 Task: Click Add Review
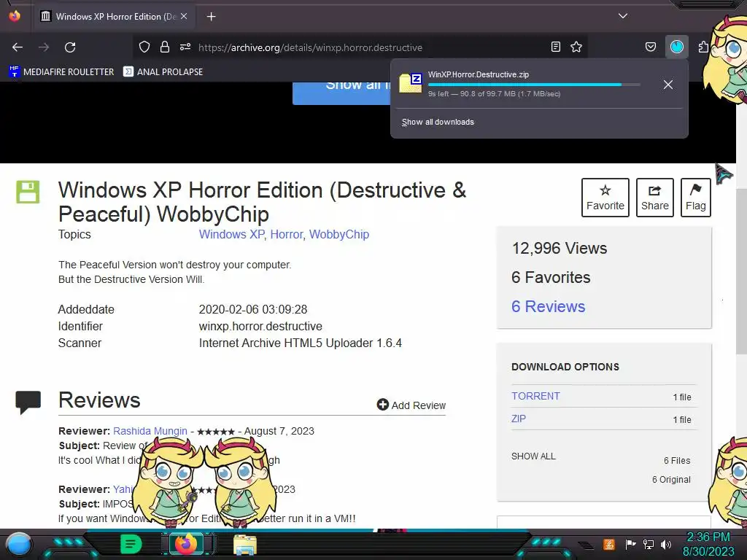[x=411, y=405]
